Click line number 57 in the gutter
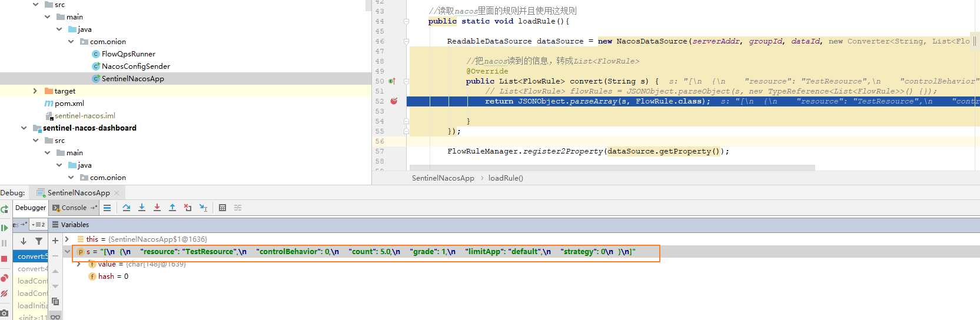Screen dimensions: 980x320 [379, 151]
